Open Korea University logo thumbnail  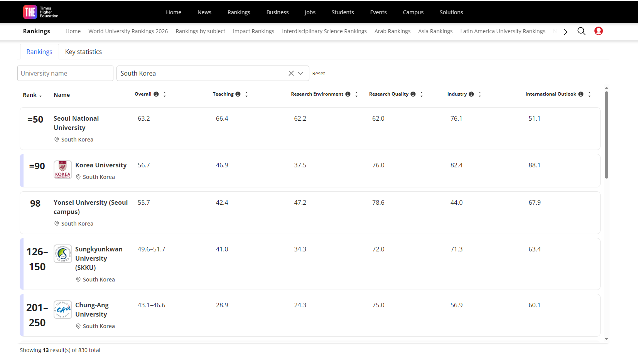[x=63, y=170]
